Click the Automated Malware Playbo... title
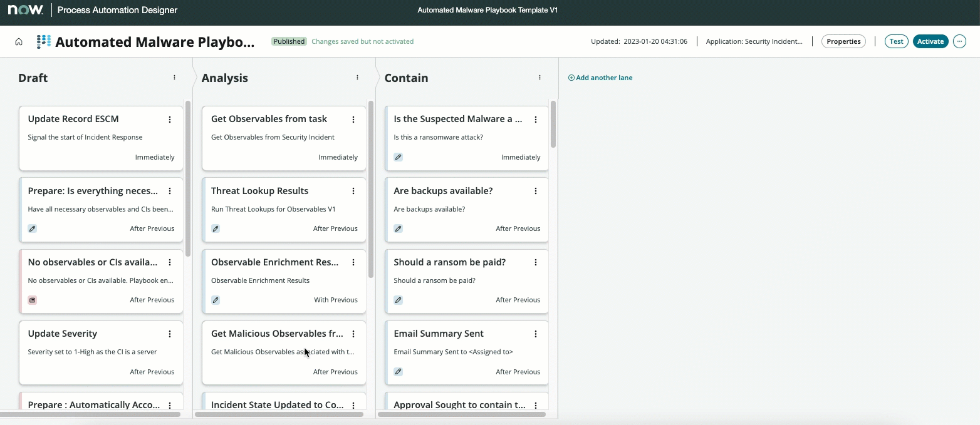Image resolution: width=980 pixels, height=425 pixels. point(155,42)
